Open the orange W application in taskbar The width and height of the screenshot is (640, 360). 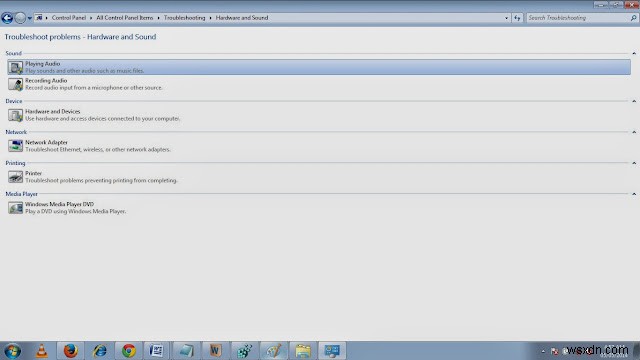tap(215, 351)
